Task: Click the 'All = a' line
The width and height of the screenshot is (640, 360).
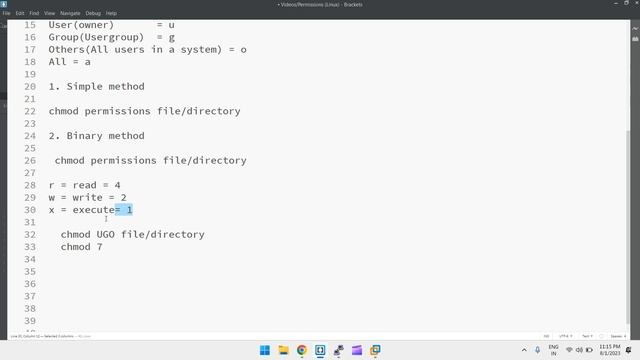Action: click(x=69, y=62)
